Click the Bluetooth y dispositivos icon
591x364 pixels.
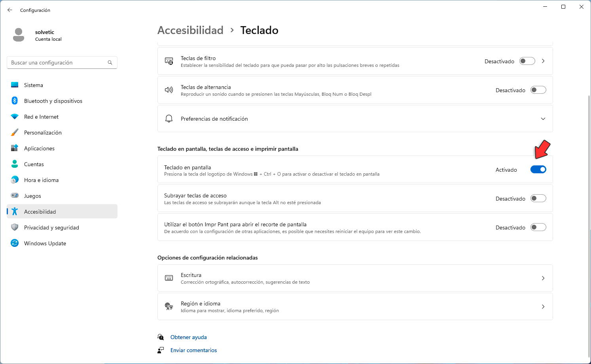(15, 101)
